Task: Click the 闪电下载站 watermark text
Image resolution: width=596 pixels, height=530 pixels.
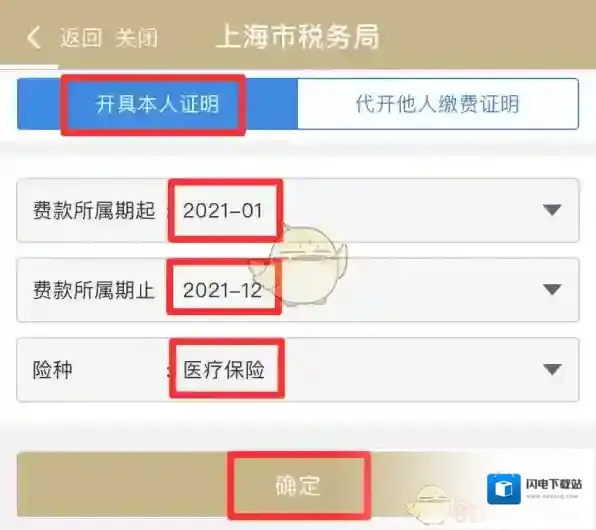Action: (554, 484)
